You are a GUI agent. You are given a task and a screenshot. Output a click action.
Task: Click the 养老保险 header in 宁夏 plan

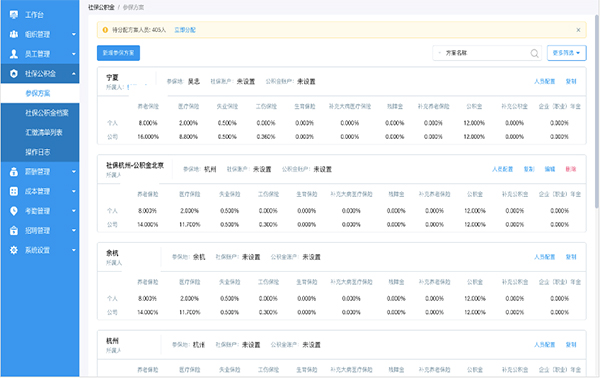click(x=148, y=106)
